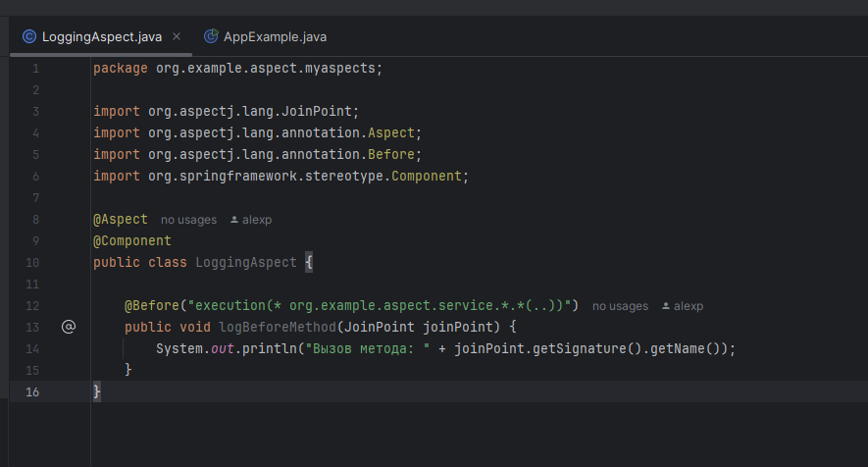Click the class icon on the LoggingAspect.java tab
Screen dimensions: 868x467
pos(29,36)
